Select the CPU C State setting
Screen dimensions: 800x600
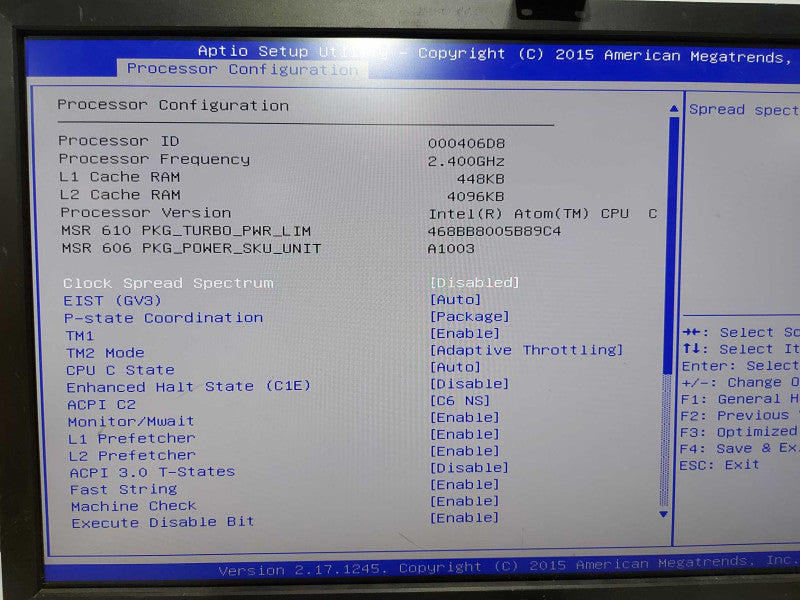click(120, 370)
